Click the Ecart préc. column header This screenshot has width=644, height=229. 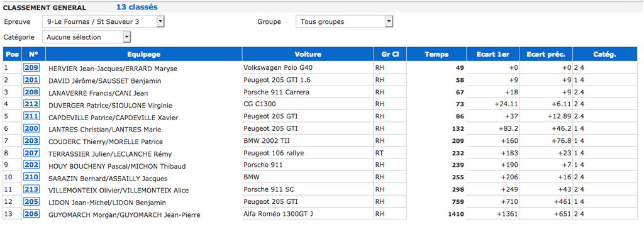click(547, 54)
